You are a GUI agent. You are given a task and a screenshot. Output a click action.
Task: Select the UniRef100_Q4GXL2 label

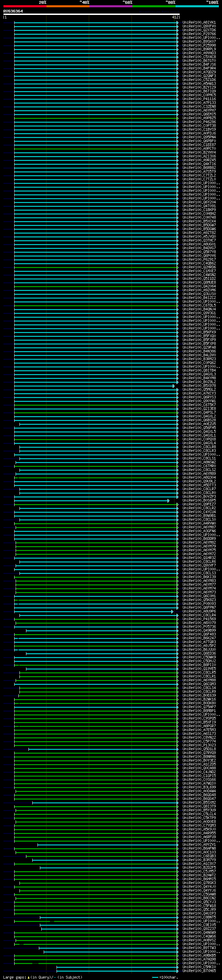coord(199,416)
